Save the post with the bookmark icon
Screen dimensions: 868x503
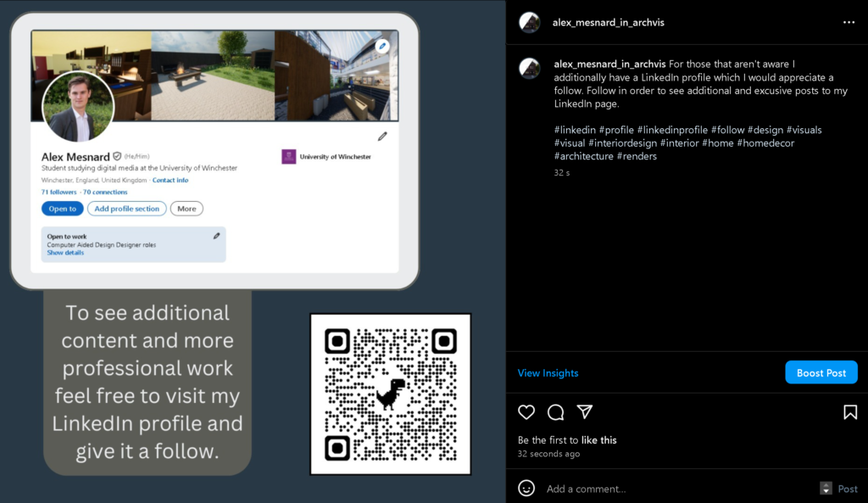pyautogui.click(x=850, y=412)
